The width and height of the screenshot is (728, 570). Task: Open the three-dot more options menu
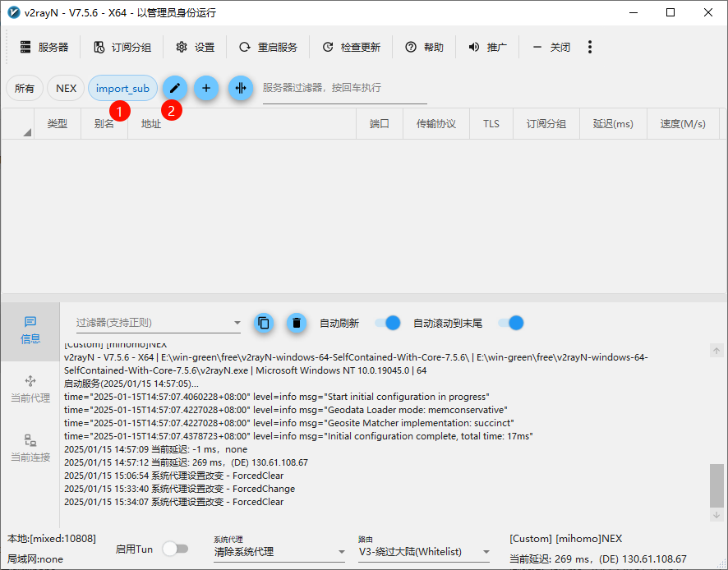click(x=590, y=48)
